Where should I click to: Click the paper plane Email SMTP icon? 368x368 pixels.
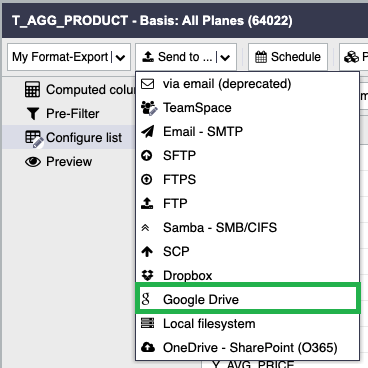(x=147, y=132)
